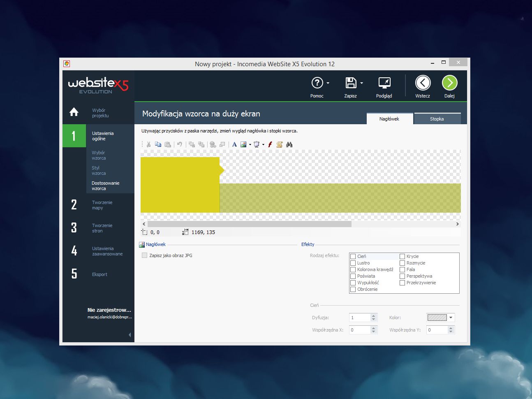532x399 pixels.
Task: Click the application icon in title bar
Action: [x=67, y=64]
